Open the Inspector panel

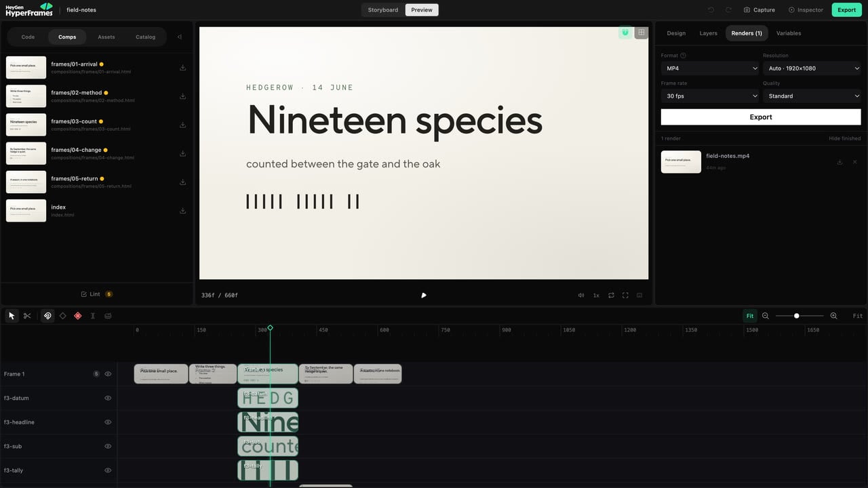coord(806,10)
